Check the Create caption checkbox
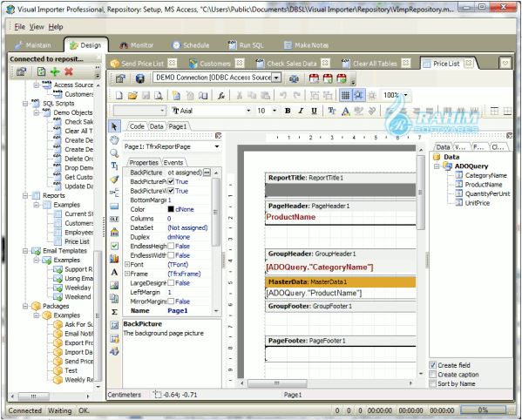The width and height of the screenshot is (522, 420). click(x=432, y=375)
